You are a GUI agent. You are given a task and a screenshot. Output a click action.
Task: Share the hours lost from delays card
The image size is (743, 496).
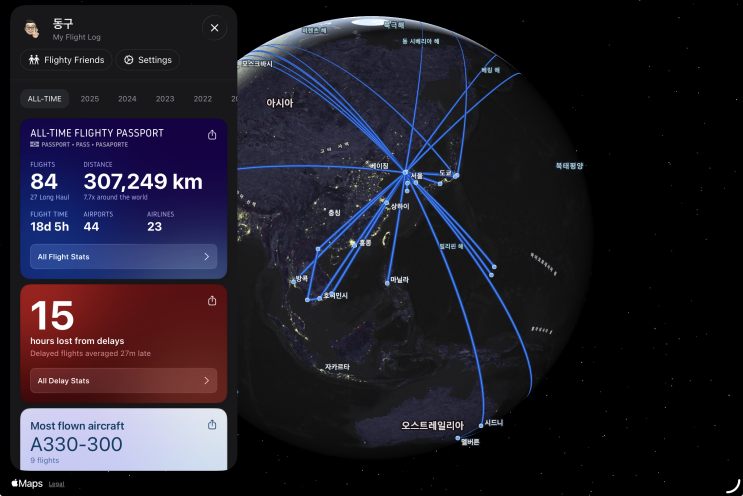tap(212, 301)
